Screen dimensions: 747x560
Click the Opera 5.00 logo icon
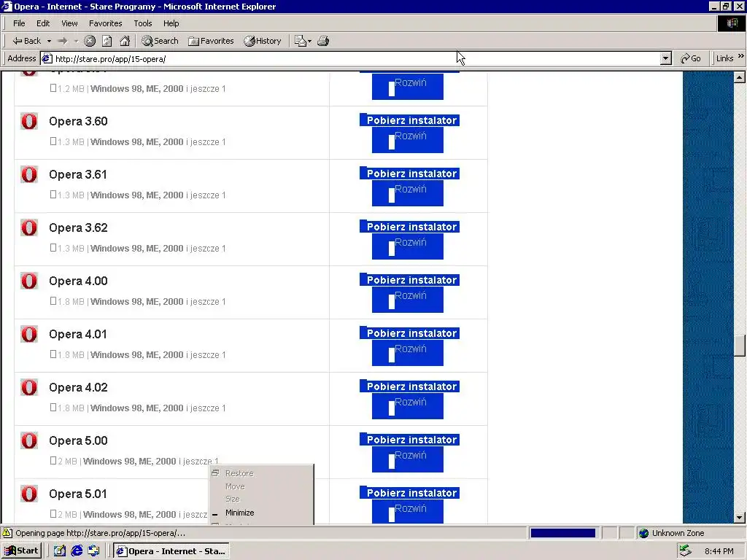[28, 441]
